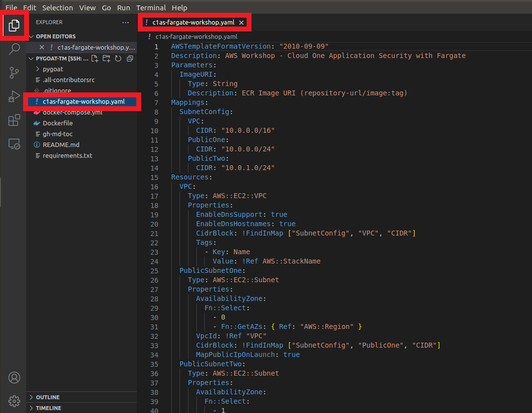Open the Help menu

coord(179,7)
